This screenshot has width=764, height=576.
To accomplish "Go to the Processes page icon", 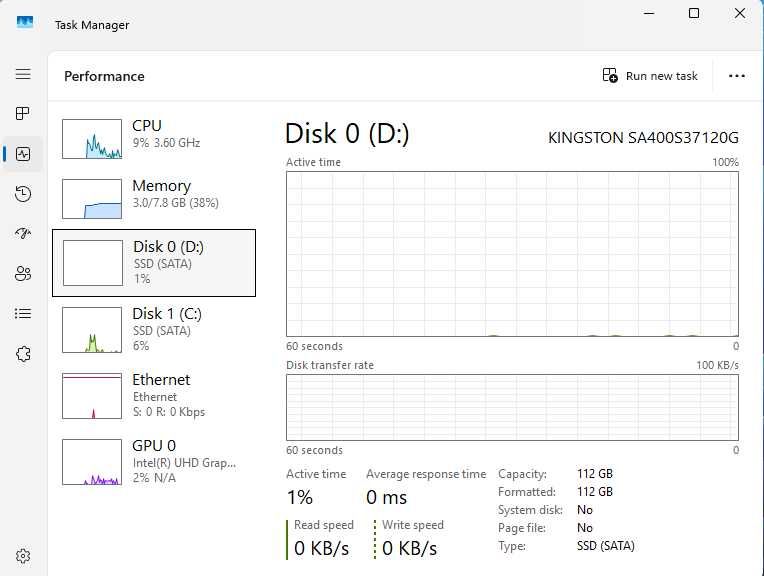I will (x=23, y=114).
